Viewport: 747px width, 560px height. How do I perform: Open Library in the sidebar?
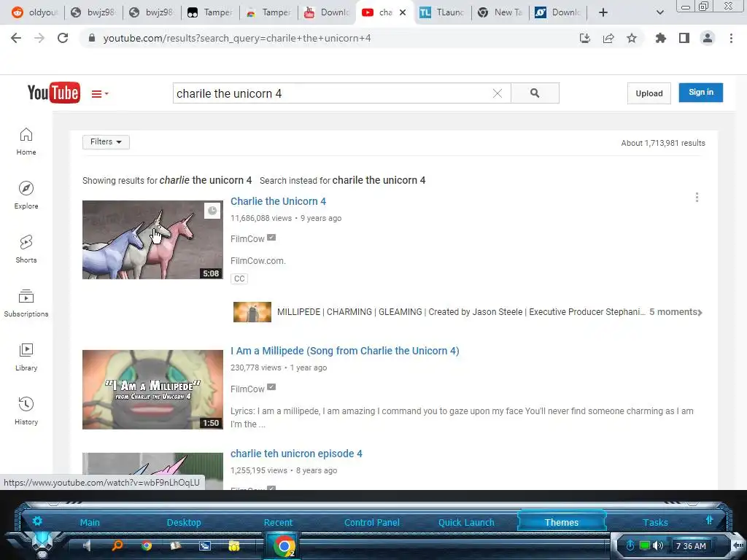(x=26, y=357)
